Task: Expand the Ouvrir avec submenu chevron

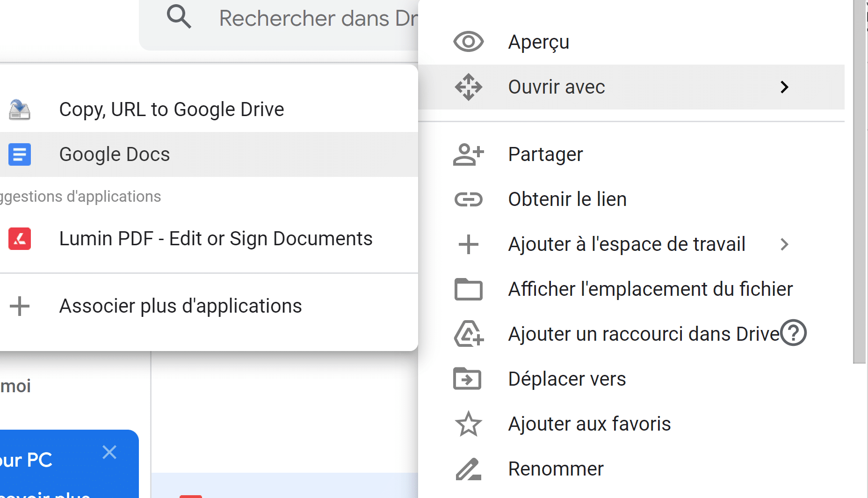Action: 784,87
